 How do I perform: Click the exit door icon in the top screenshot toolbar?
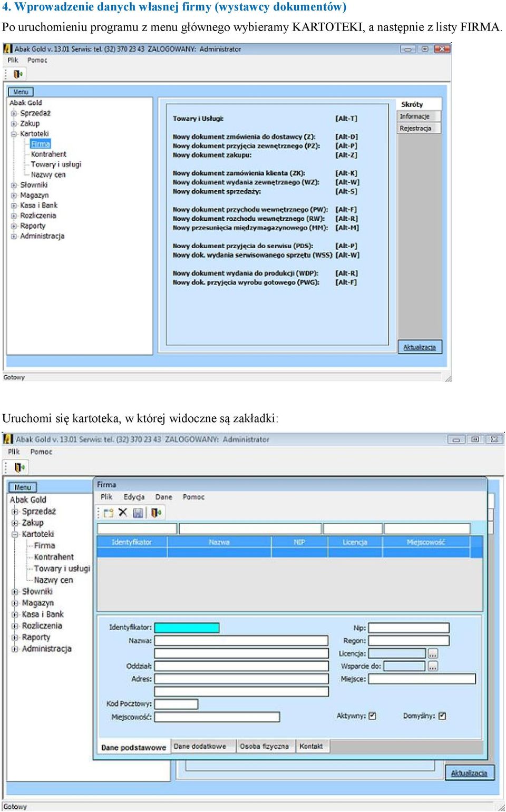tap(18, 74)
